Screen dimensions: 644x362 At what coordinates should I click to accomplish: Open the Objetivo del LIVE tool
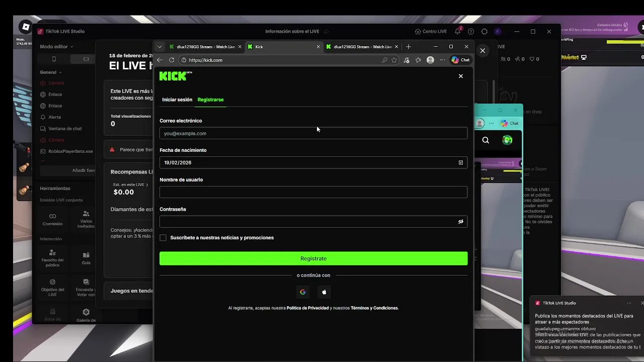tap(52, 288)
